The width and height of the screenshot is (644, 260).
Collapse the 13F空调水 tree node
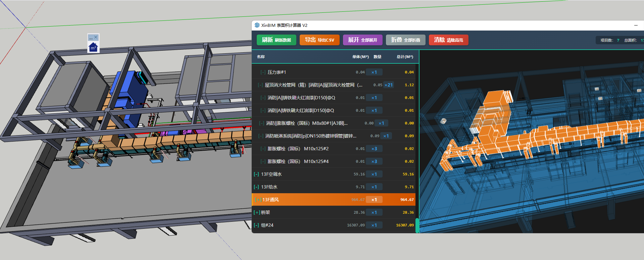[x=256, y=174]
